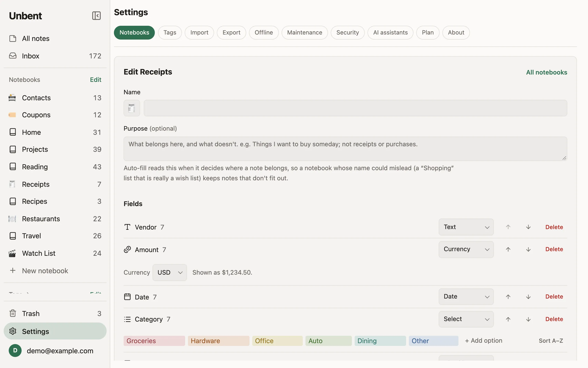Open Vendor field type dropdown
The image size is (588, 368).
point(466,227)
